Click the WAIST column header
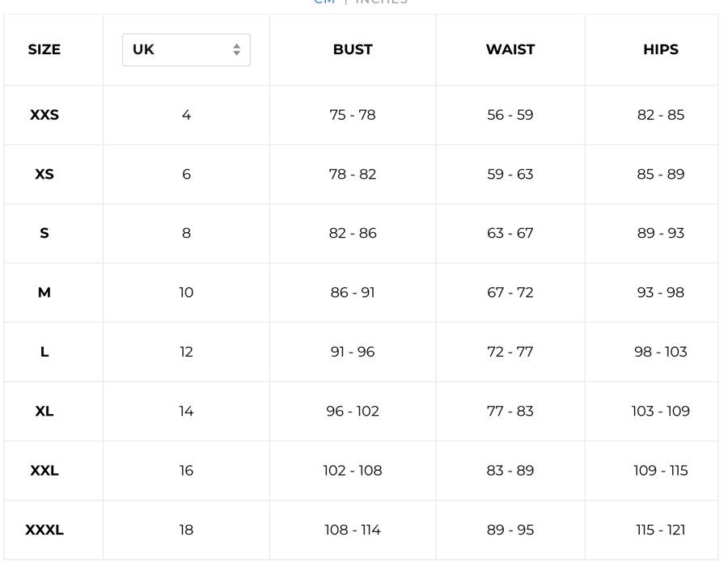The image size is (728, 575). coord(510,49)
